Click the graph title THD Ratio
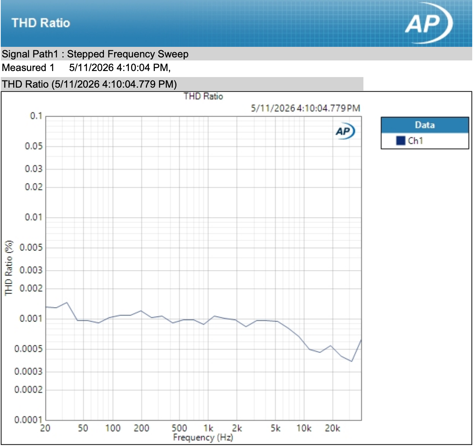This screenshot has width=476, height=448. coord(203,96)
